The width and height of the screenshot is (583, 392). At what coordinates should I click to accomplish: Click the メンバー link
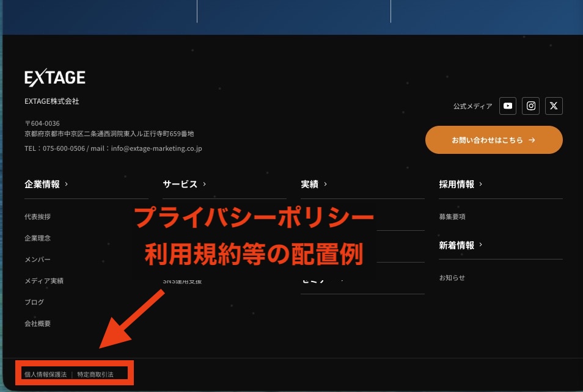[37, 259]
